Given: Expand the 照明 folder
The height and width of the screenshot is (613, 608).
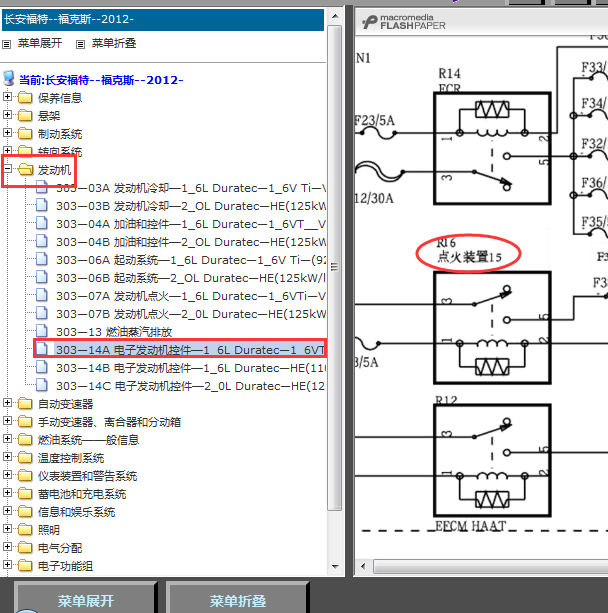Looking at the screenshot, I should (7, 528).
